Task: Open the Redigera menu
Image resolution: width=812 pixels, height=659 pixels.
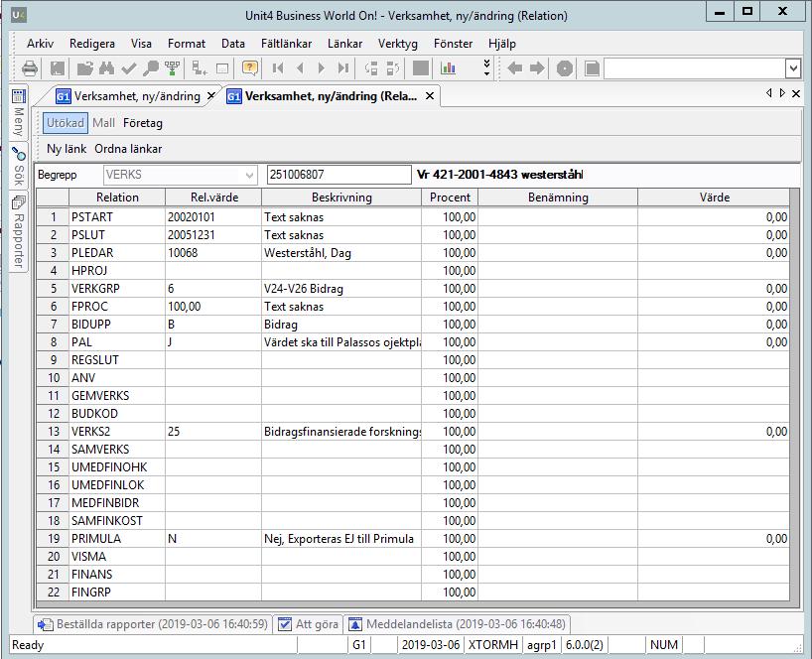Action: [x=92, y=44]
